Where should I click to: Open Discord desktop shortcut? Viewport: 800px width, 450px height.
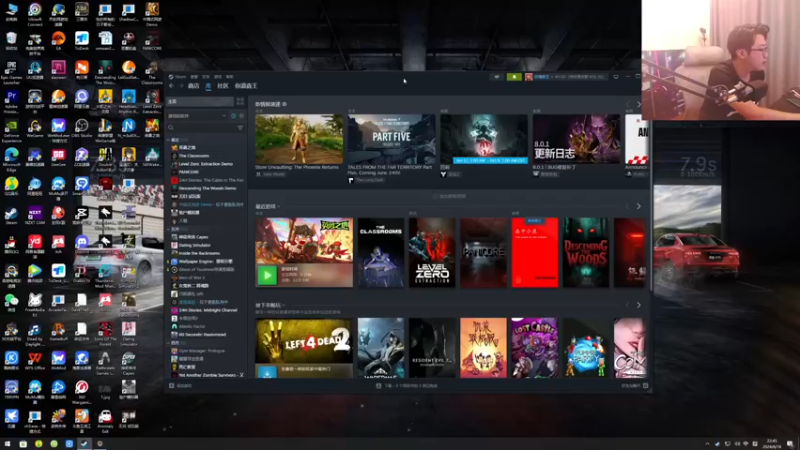point(82,244)
